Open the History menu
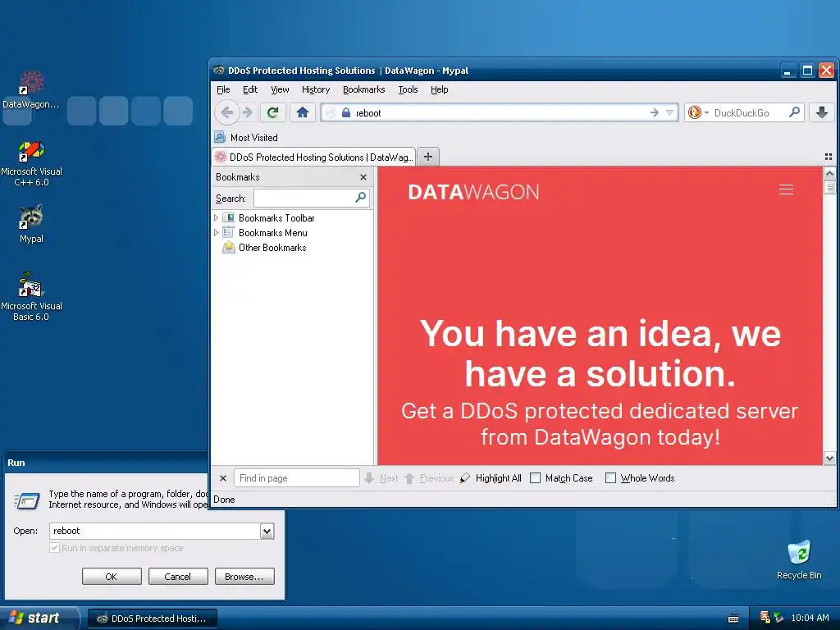 tap(316, 89)
